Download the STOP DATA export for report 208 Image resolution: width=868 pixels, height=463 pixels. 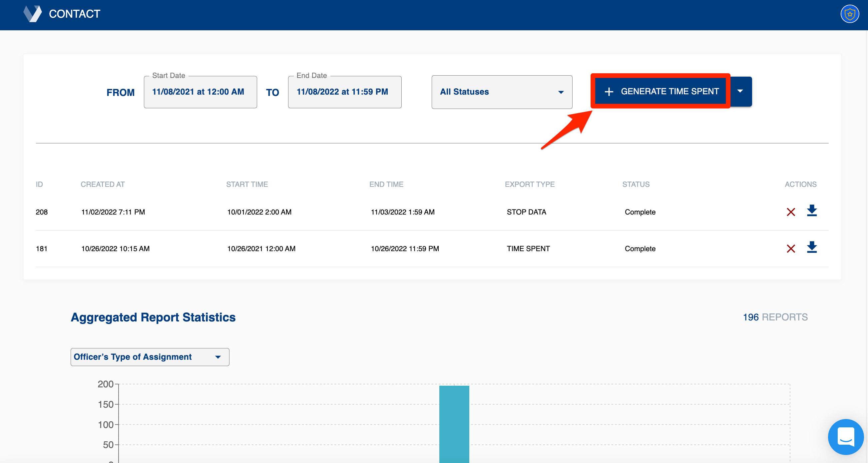coord(812,212)
